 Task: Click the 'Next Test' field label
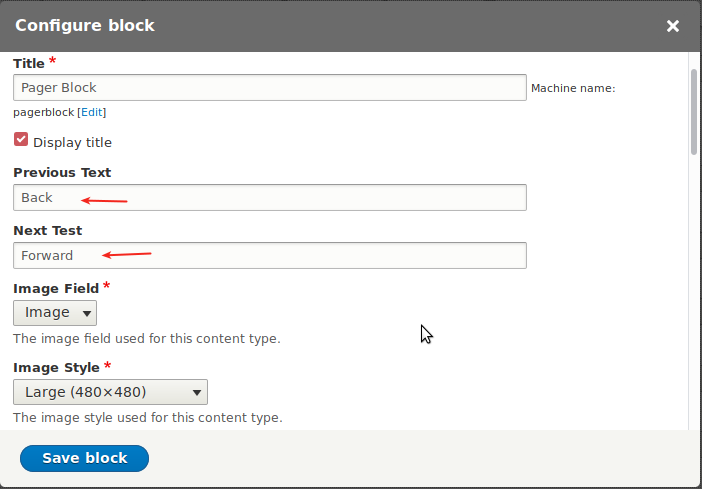(x=47, y=230)
